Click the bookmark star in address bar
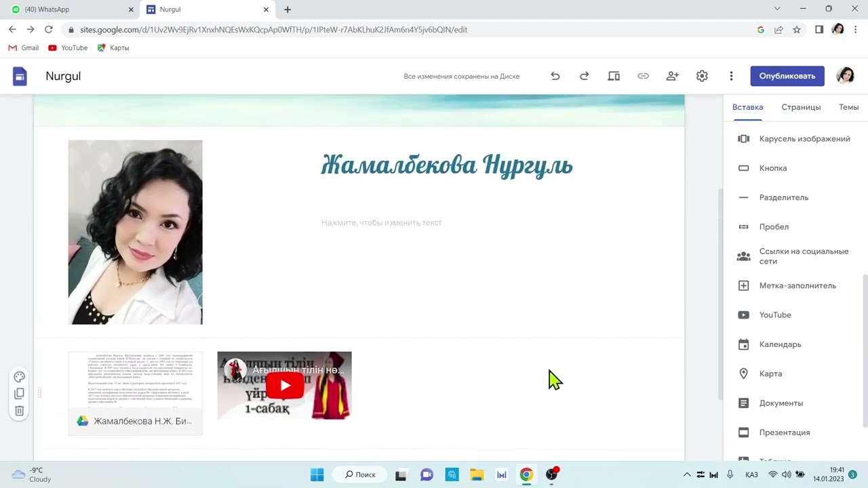Image resolution: width=868 pixels, height=488 pixels. pyautogui.click(x=797, y=30)
